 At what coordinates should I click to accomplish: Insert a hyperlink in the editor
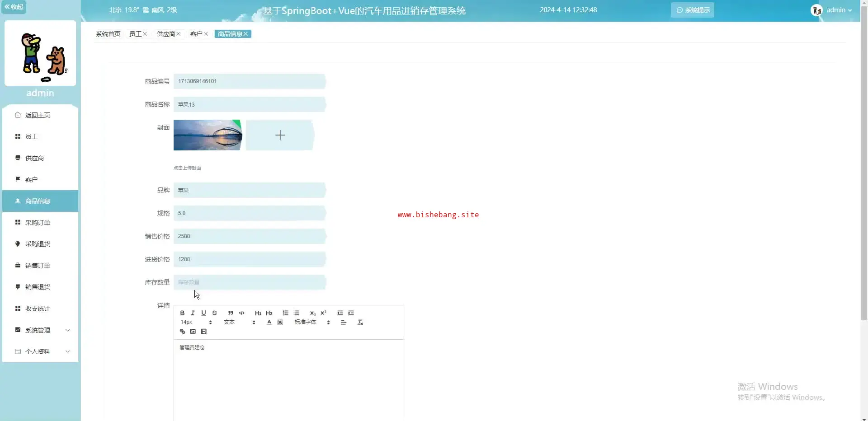pyautogui.click(x=182, y=332)
